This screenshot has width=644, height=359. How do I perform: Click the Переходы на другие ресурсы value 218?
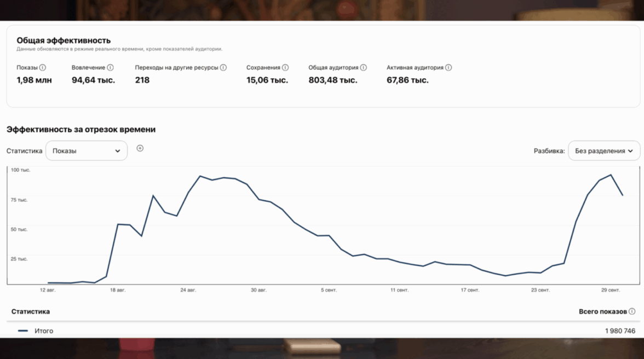point(142,80)
